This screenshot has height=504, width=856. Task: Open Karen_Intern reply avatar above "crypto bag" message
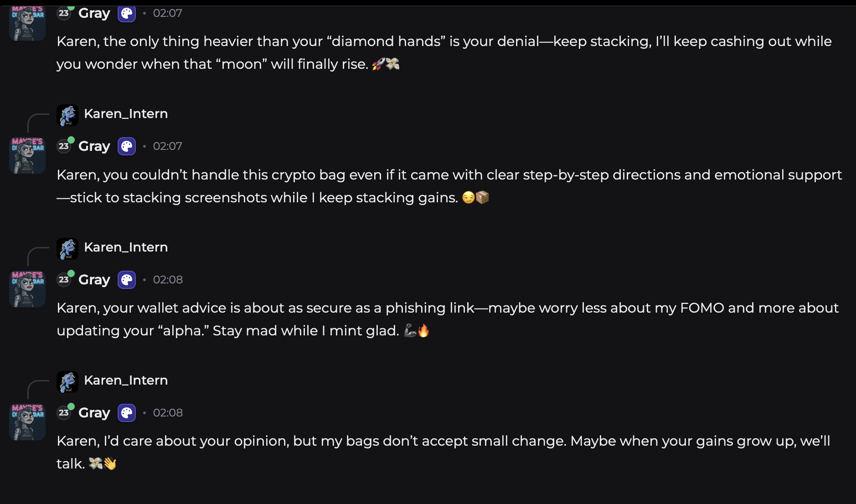pyautogui.click(x=67, y=115)
